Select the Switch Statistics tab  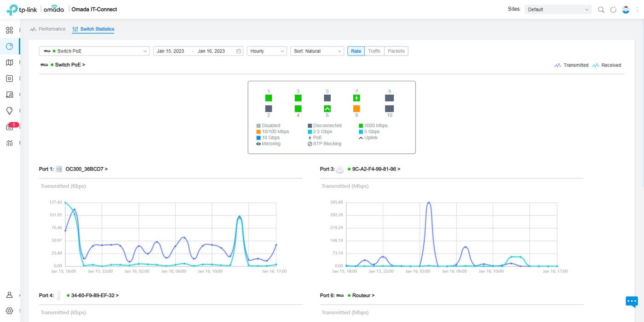93,29
